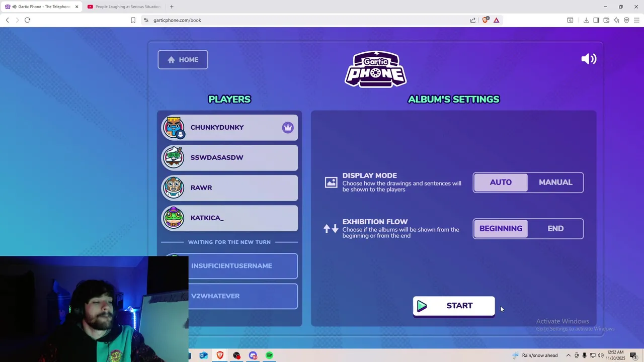644x362 pixels.
Task: Click the CHUNKYDUNKY player name
Action: click(217, 128)
